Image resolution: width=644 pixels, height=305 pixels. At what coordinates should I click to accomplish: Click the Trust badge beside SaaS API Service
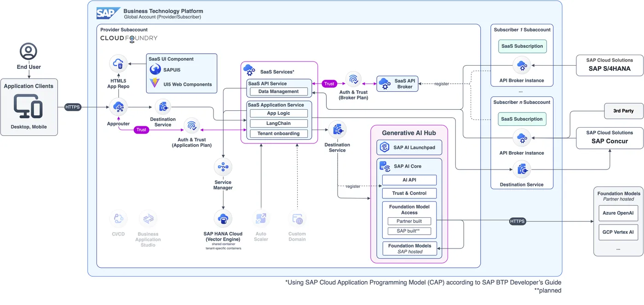point(329,84)
